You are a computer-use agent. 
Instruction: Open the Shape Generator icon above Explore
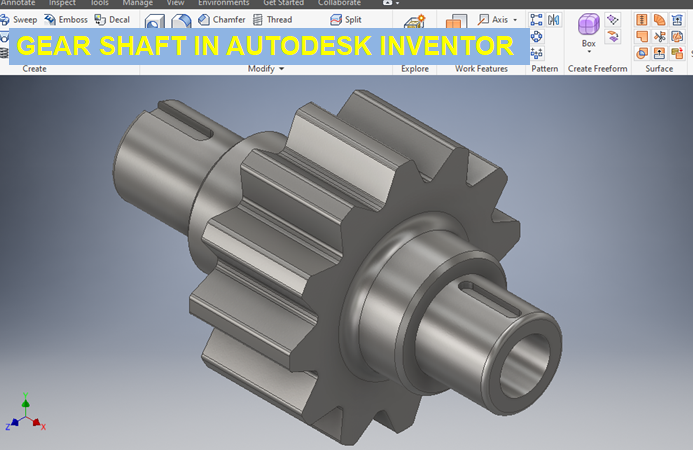[415, 21]
